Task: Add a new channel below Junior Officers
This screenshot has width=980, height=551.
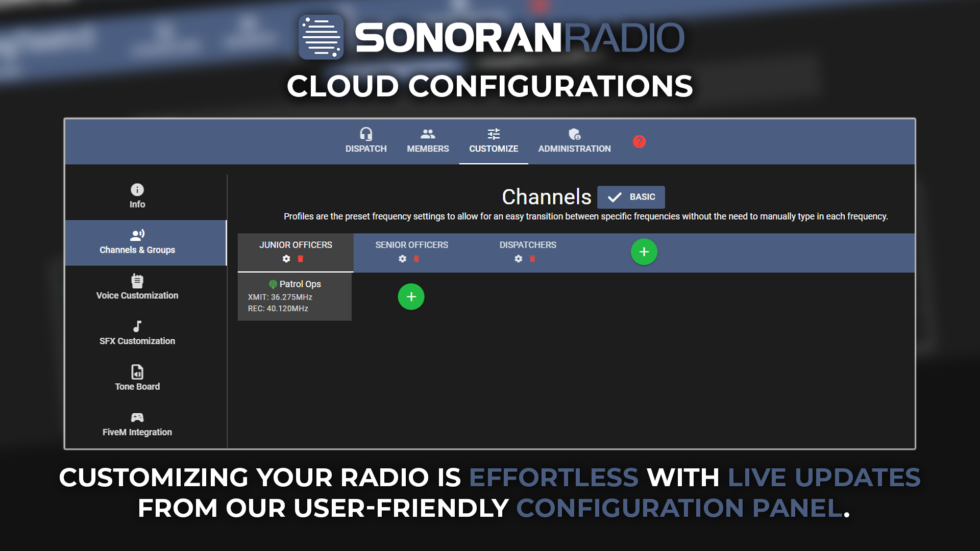Action: point(411,297)
